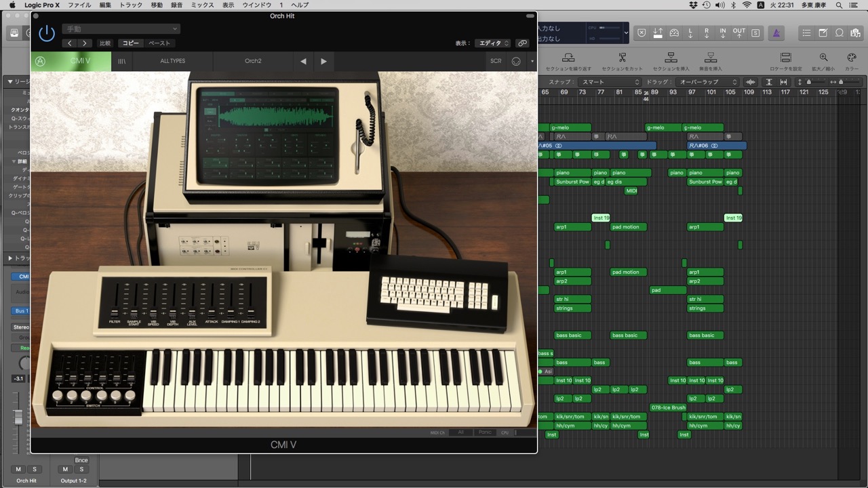Open the トラック menu

pos(131,5)
